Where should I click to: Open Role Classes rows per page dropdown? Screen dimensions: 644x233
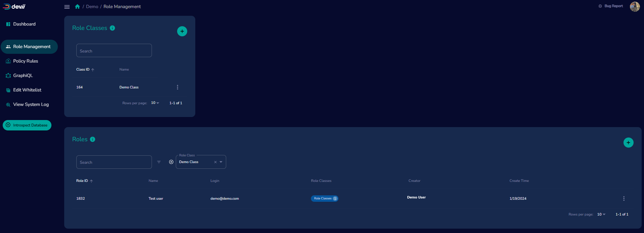[155, 103]
